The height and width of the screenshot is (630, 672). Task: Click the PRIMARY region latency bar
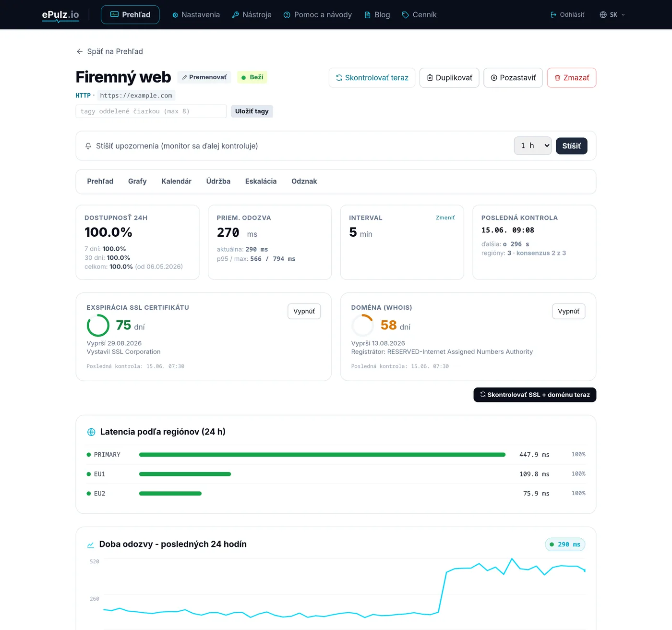(322, 455)
